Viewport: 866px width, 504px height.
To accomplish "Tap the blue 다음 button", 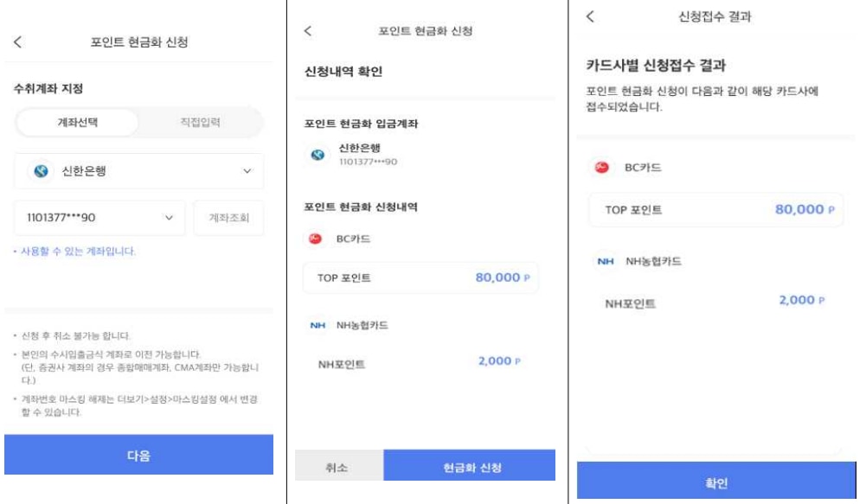I will tap(138, 455).
